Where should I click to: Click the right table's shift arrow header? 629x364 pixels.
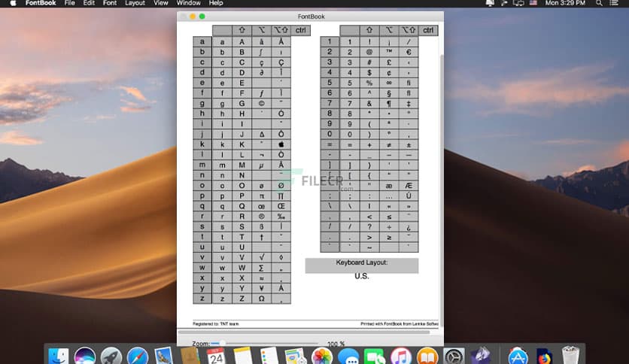[x=369, y=31]
